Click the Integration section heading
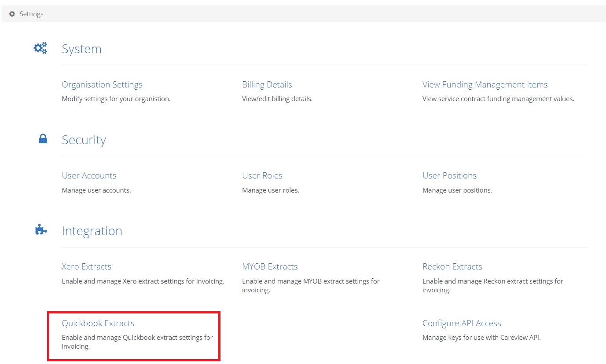The height and width of the screenshot is (364, 606). click(92, 231)
